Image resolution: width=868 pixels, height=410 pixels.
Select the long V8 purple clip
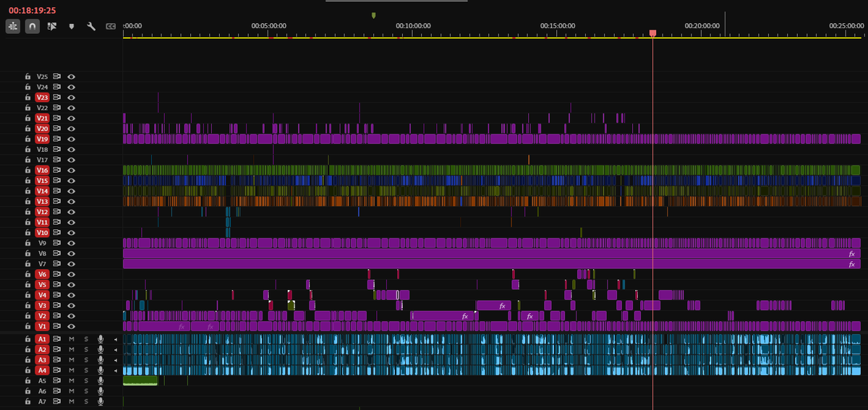tap(491, 253)
